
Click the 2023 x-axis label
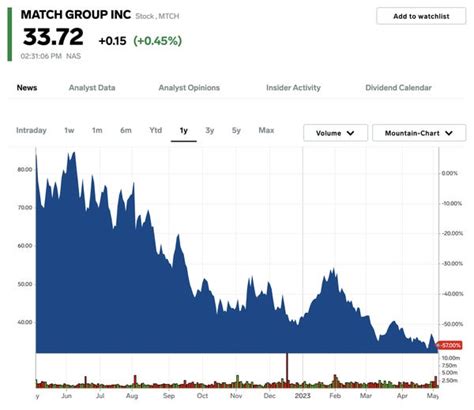[303, 396]
